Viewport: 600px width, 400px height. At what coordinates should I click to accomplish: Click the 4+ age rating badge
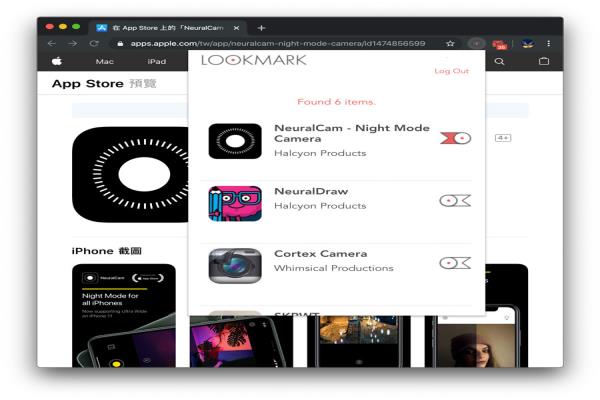point(503,138)
